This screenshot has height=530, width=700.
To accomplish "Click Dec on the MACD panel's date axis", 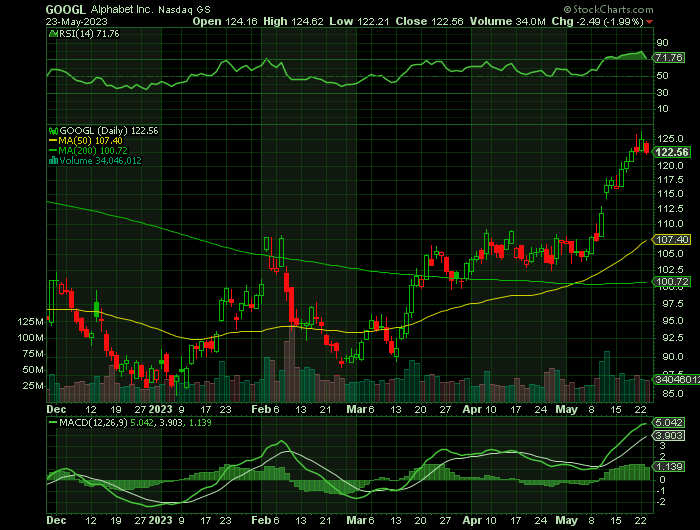I will point(56,520).
